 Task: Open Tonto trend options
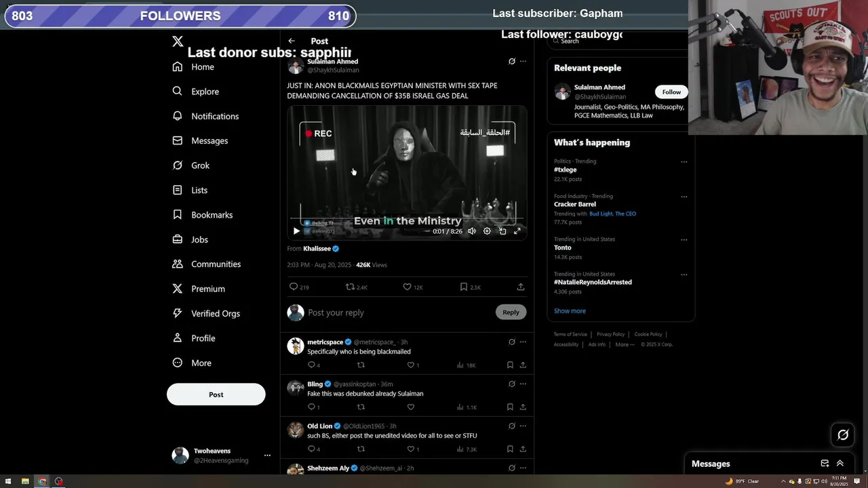[x=684, y=240]
